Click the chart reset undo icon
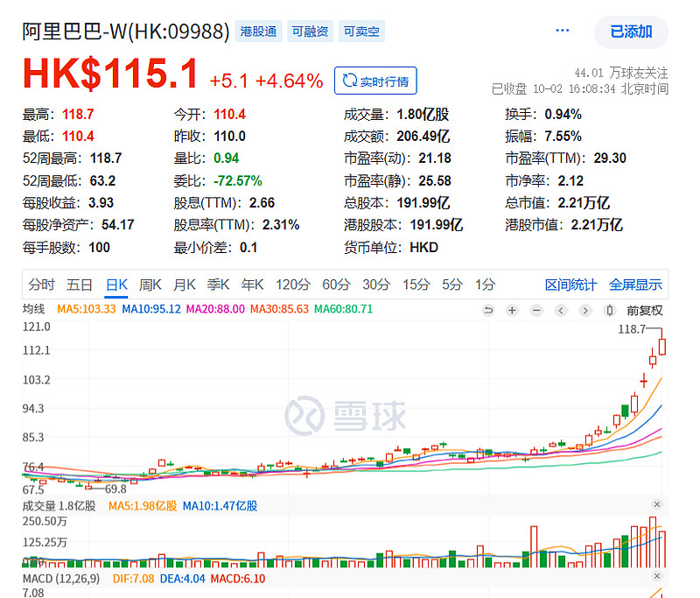This screenshot has height=598, width=700. [x=488, y=310]
